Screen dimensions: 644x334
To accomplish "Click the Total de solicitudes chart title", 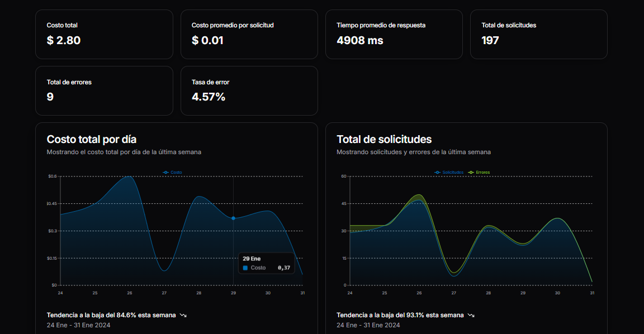I will 384,139.
